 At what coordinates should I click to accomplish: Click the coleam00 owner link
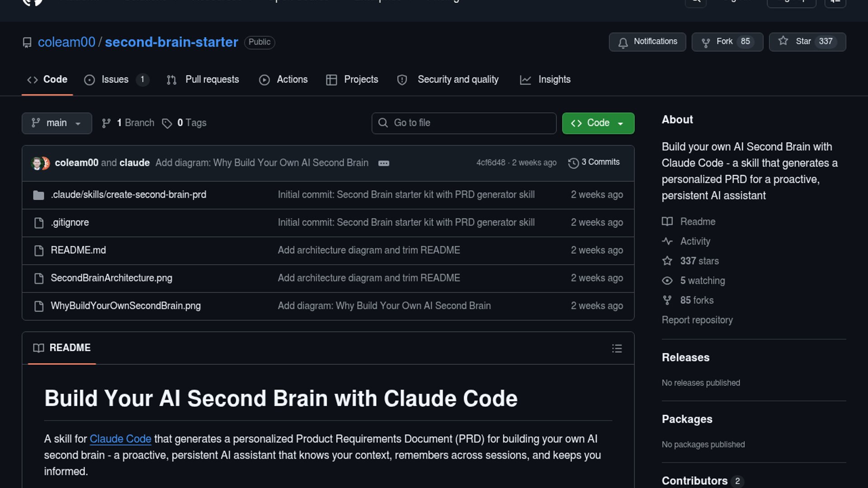[66, 42]
